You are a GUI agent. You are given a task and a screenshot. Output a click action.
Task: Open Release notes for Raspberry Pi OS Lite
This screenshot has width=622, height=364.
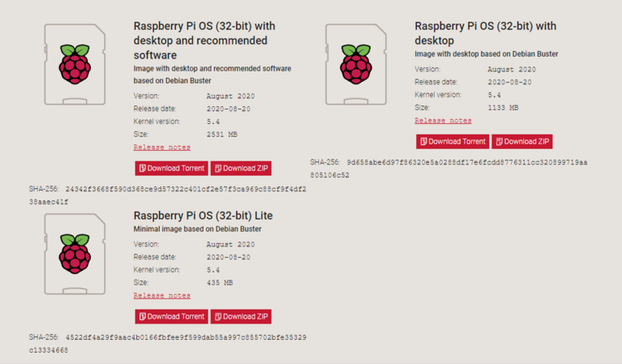point(162,296)
